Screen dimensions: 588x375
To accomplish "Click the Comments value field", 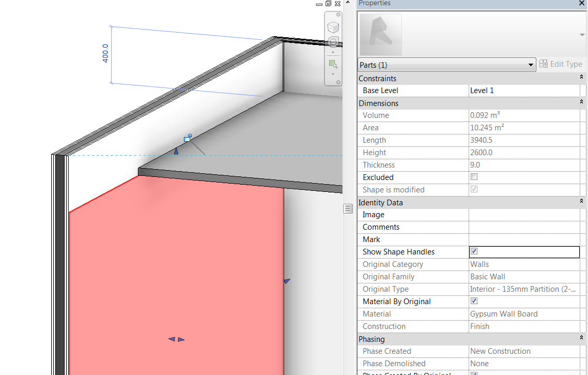I will point(524,227).
